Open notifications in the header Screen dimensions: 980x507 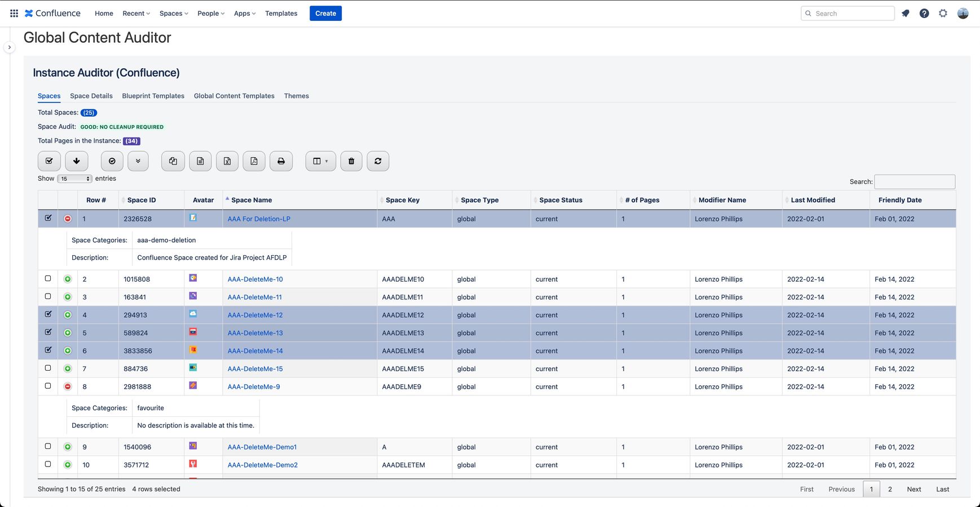point(906,14)
